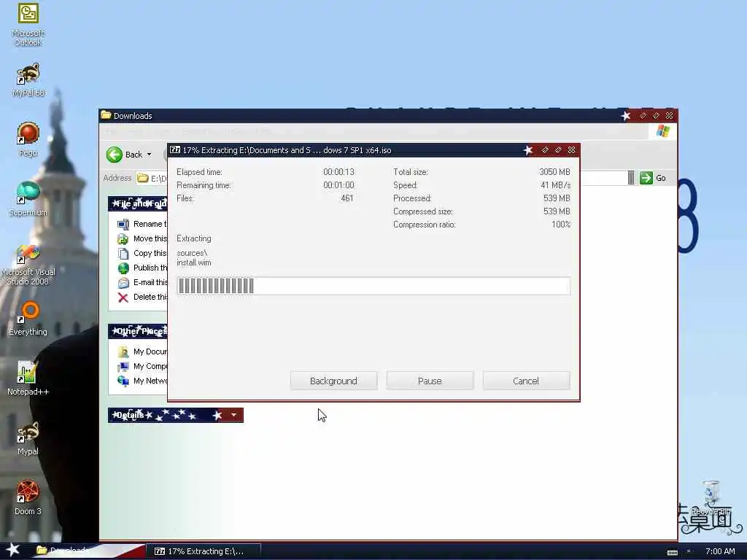The height and width of the screenshot is (560, 747).
Task: Minimize the 7-Zip extracting dialog
Action: pos(545,150)
